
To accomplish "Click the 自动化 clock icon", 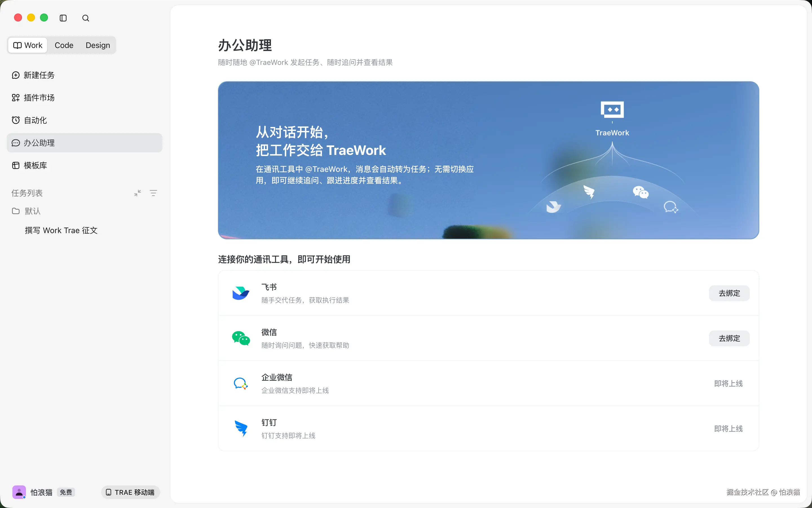I will (16, 120).
